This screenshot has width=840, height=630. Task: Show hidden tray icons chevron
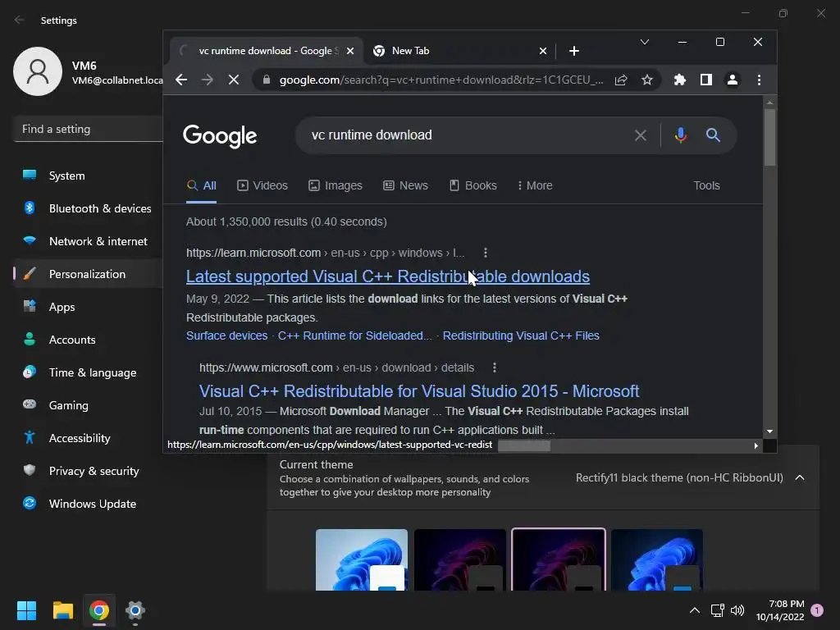pos(695,610)
